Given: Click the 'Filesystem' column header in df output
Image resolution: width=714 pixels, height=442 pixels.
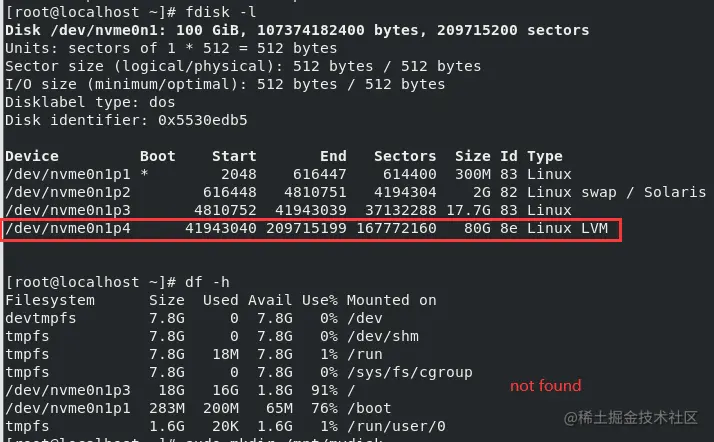Looking at the screenshot, I should (50, 300).
